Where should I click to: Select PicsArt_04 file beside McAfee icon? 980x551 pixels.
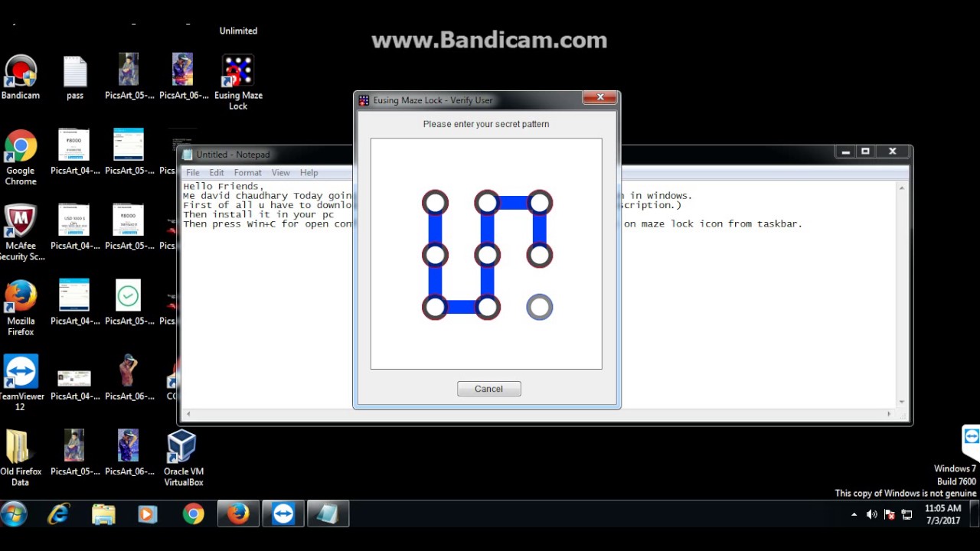75,227
